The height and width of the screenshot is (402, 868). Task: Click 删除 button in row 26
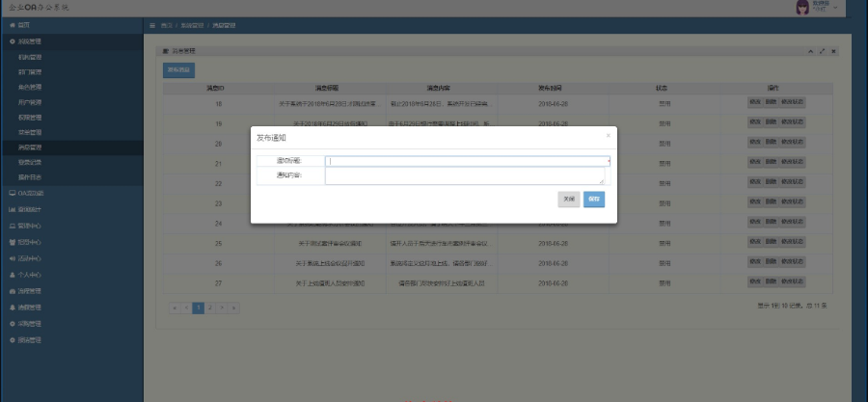point(771,261)
